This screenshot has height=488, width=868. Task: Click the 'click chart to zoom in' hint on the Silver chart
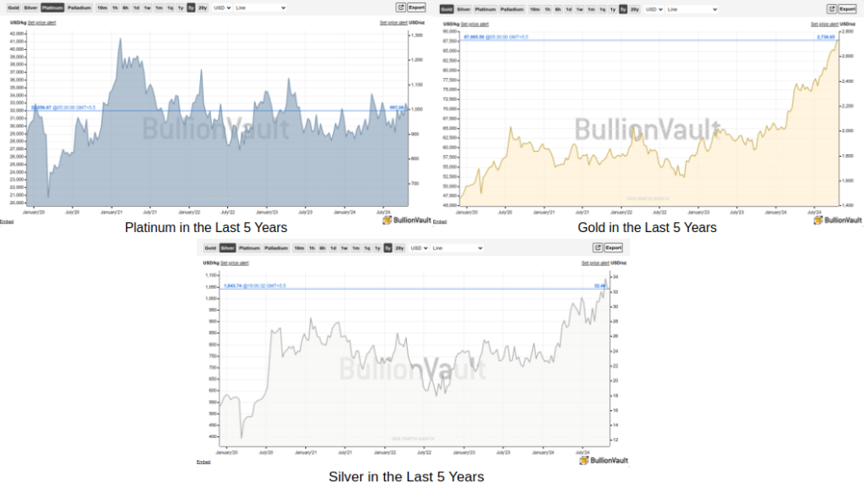(x=413, y=439)
